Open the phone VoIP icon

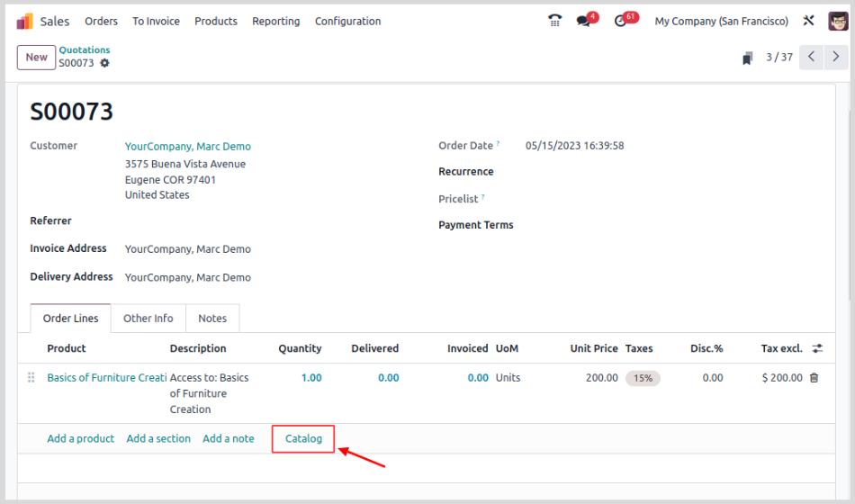[554, 21]
